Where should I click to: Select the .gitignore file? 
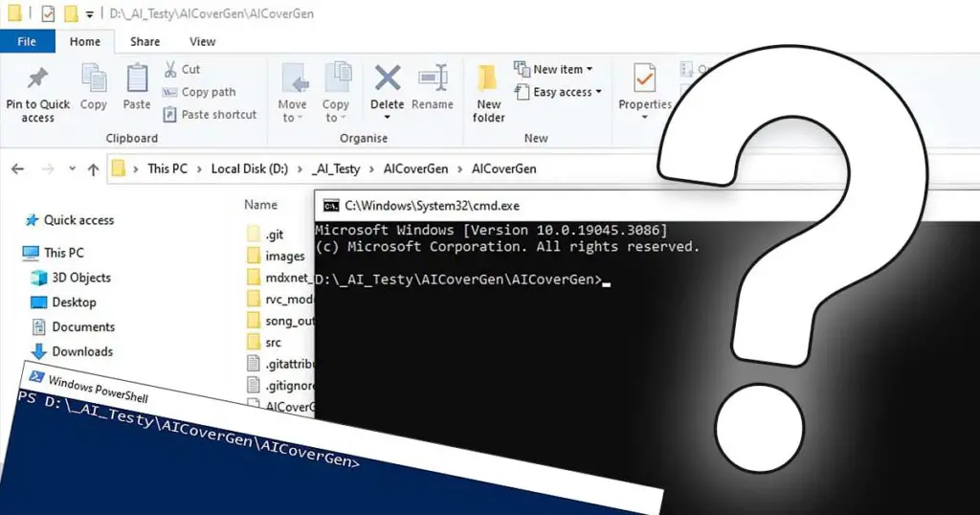pos(280,386)
